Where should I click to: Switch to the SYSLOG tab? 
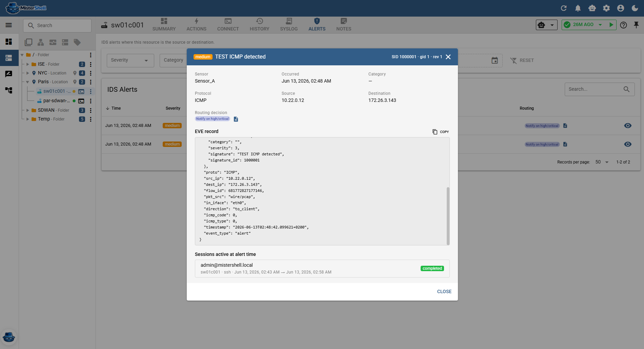click(x=289, y=25)
